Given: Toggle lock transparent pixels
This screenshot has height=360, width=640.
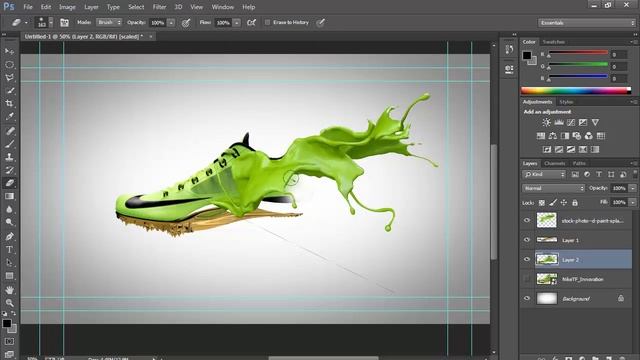Looking at the screenshot, I should click(542, 202).
